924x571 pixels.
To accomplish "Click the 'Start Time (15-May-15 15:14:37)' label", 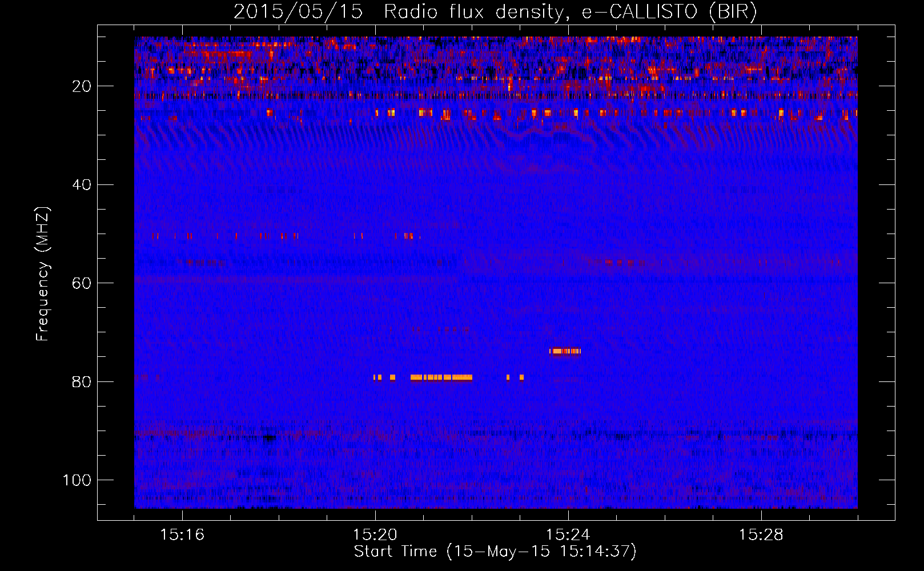I will click(x=495, y=552).
